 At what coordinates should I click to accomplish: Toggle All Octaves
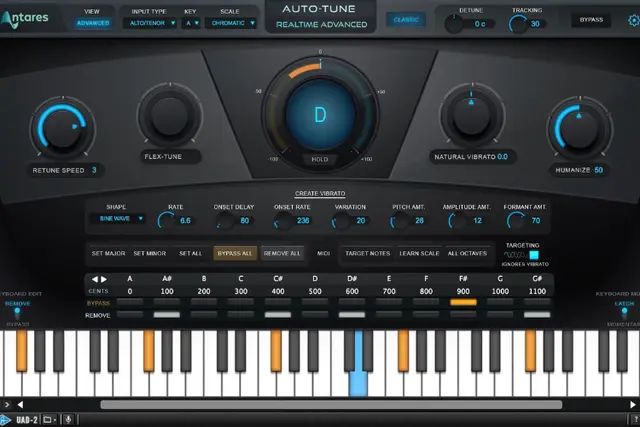(467, 254)
